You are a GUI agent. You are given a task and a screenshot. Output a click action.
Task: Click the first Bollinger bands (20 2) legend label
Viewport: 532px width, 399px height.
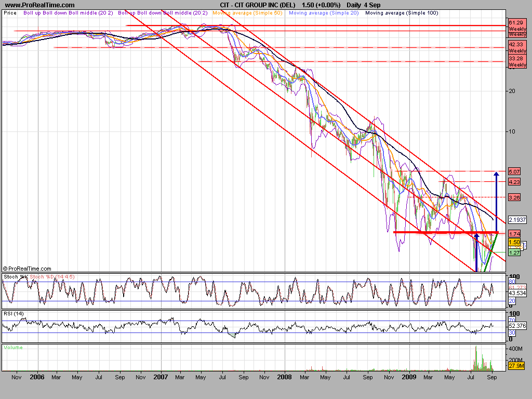pos(68,13)
